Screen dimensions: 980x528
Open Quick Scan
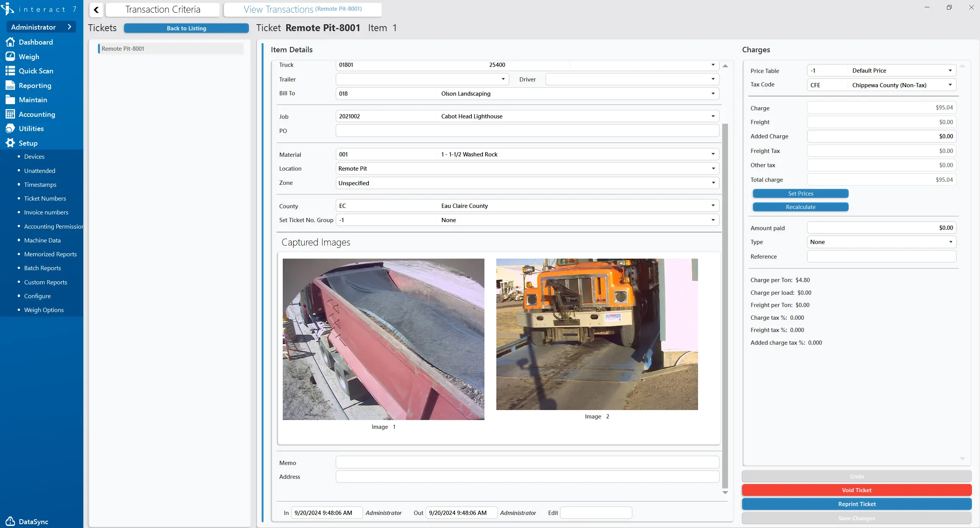(x=36, y=71)
